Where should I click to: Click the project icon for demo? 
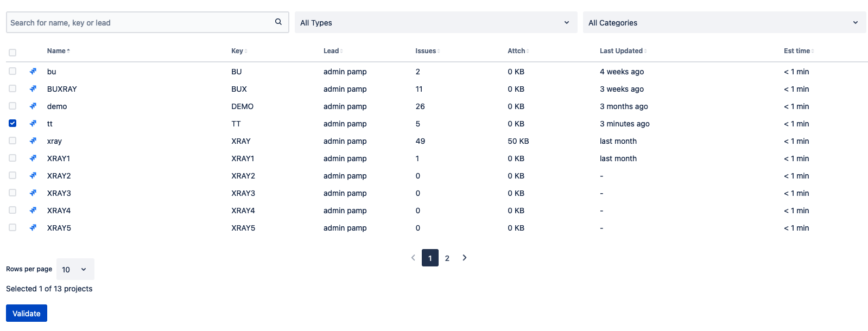33,106
